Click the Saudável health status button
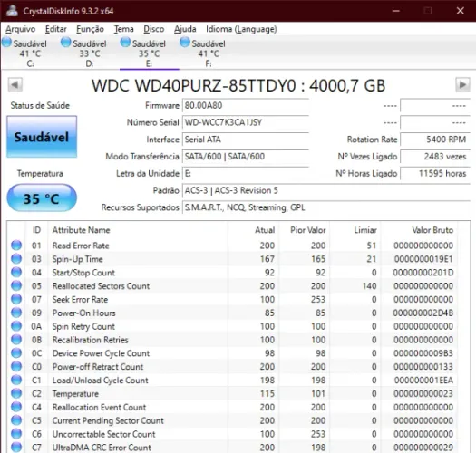 42,137
